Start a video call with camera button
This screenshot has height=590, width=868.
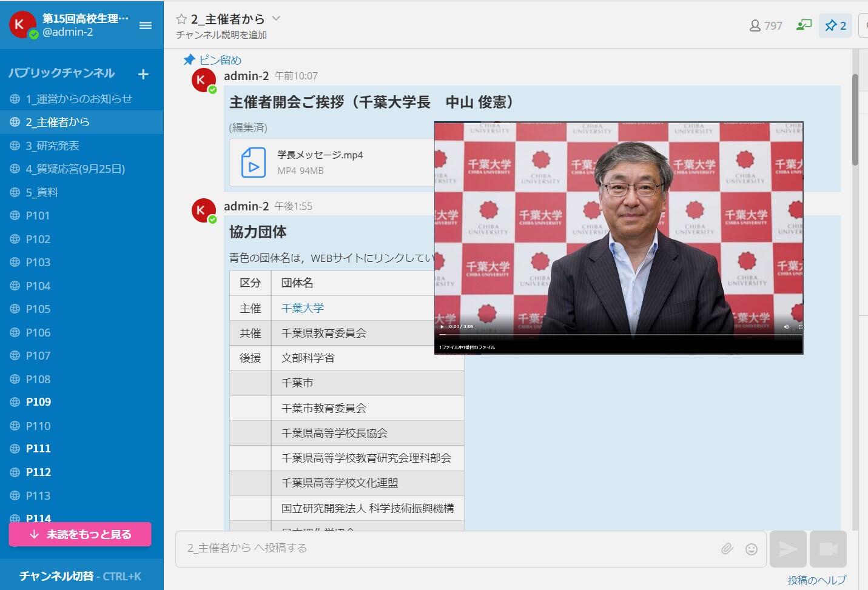828,549
